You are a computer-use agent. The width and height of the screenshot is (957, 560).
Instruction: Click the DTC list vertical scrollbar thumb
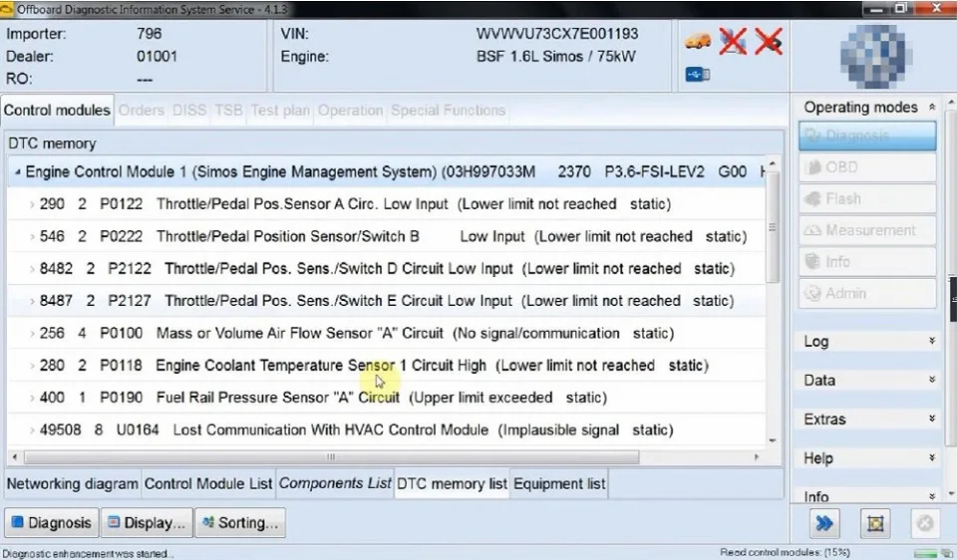(x=773, y=227)
